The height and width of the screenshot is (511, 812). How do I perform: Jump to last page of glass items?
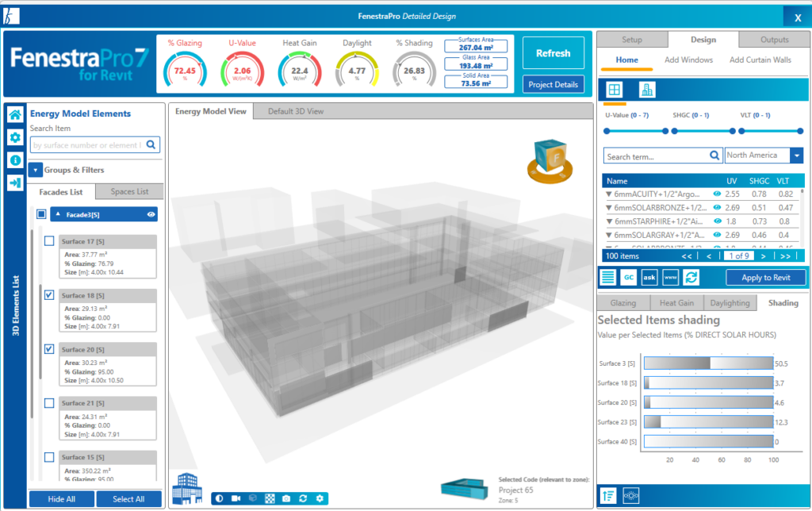(786, 256)
